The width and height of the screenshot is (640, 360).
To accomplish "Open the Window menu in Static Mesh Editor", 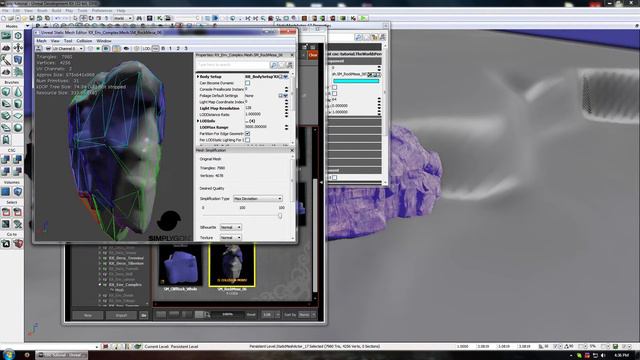I will click(x=104, y=41).
